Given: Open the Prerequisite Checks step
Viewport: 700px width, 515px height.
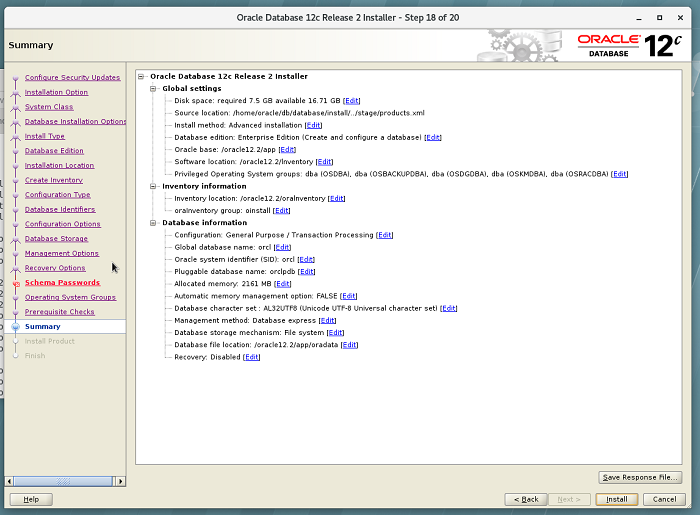Looking at the screenshot, I should click(60, 312).
